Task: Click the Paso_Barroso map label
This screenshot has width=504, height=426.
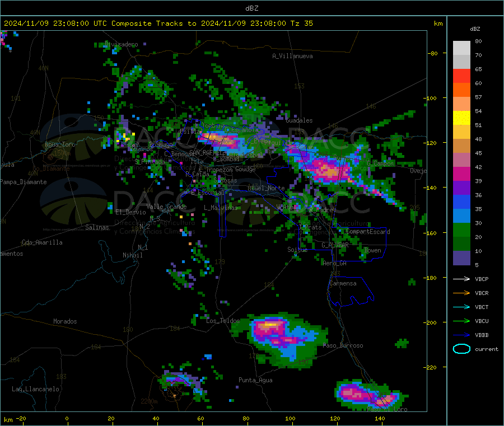Action: (x=343, y=345)
